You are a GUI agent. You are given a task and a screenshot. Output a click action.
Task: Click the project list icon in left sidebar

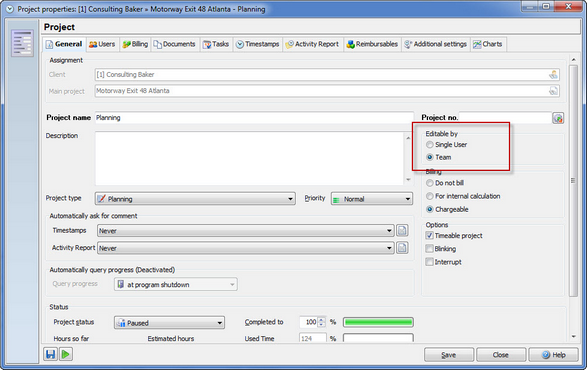[22, 43]
